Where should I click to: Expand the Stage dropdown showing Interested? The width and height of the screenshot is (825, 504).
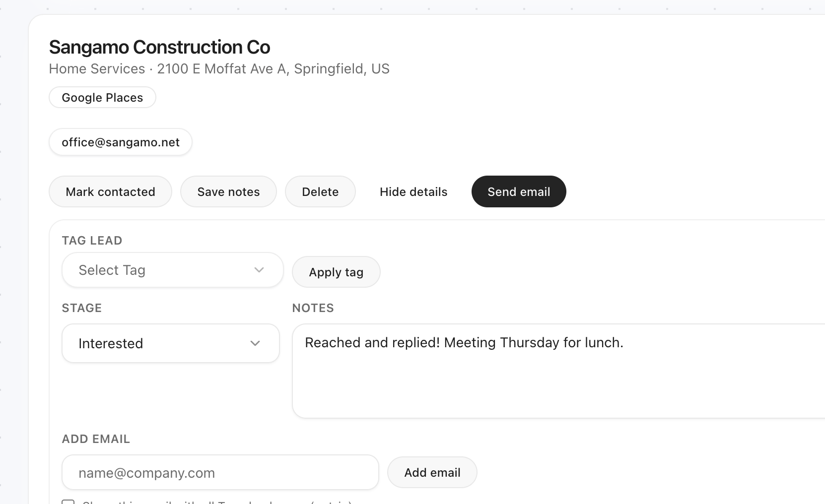click(170, 343)
